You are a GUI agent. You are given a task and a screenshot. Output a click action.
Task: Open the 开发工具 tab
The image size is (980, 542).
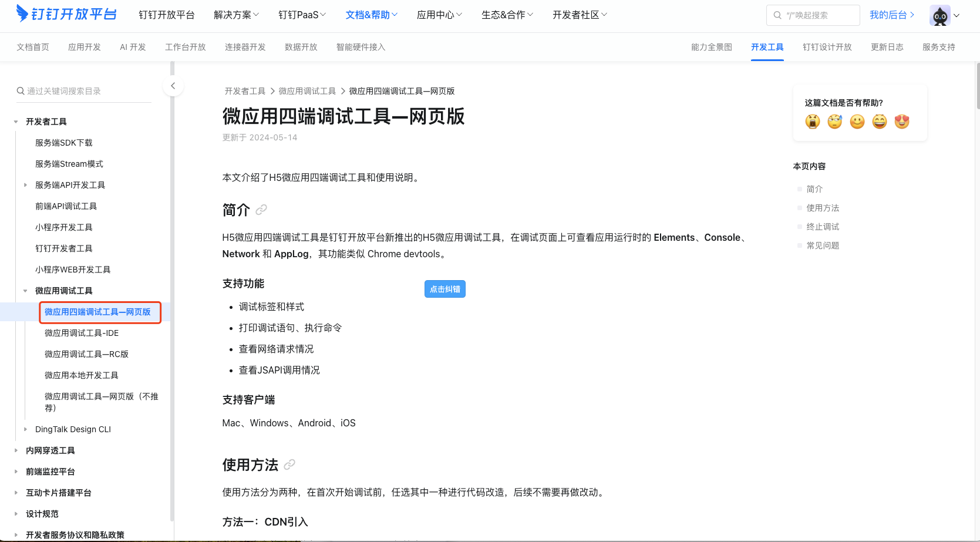[x=767, y=47]
